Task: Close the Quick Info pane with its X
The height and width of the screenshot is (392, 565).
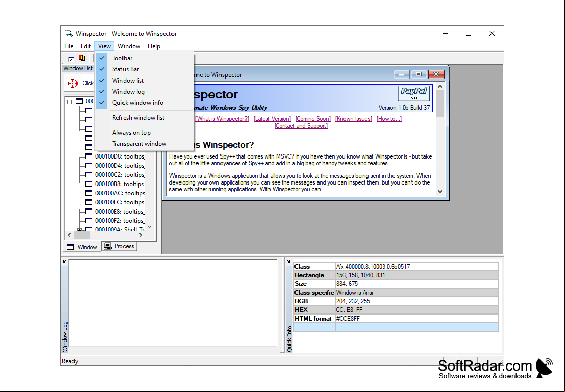Action: click(289, 262)
